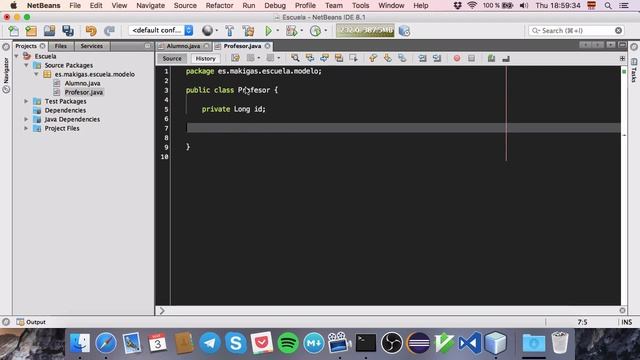Click the Redo toolbar icon
640x360 pixels.
109,31
